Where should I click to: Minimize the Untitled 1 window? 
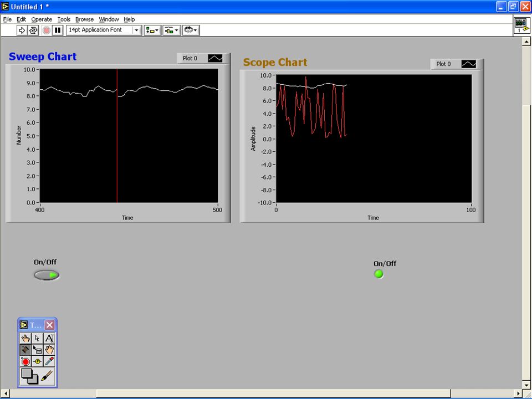click(x=501, y=7)
